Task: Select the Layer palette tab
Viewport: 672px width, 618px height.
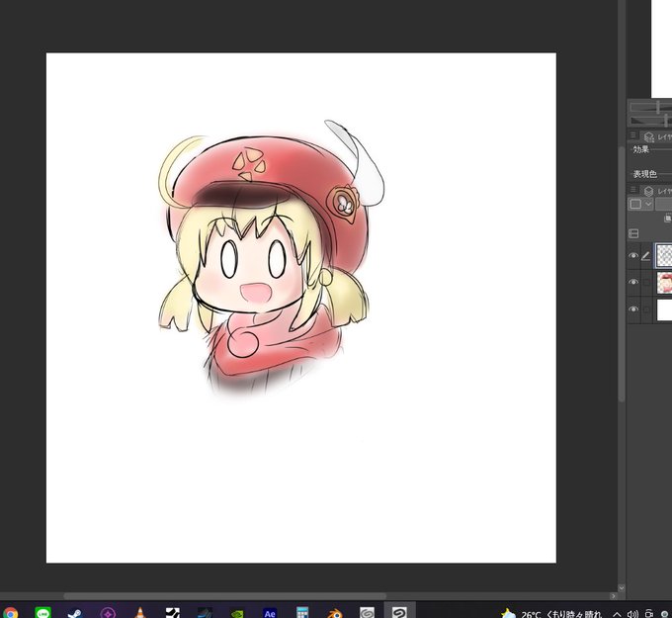Action: click(657, 191)
